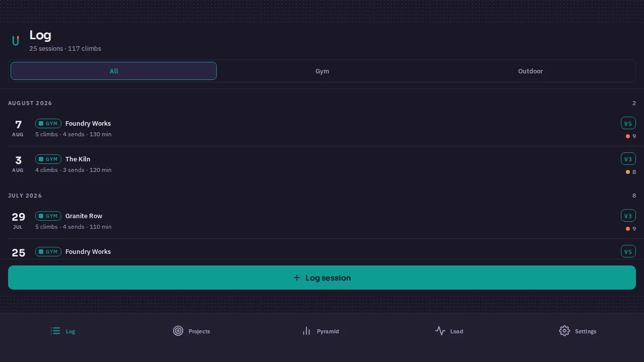644x362 pixels.
Task: Open the Log list icon in bottom navigation
Action: [55, 331]
